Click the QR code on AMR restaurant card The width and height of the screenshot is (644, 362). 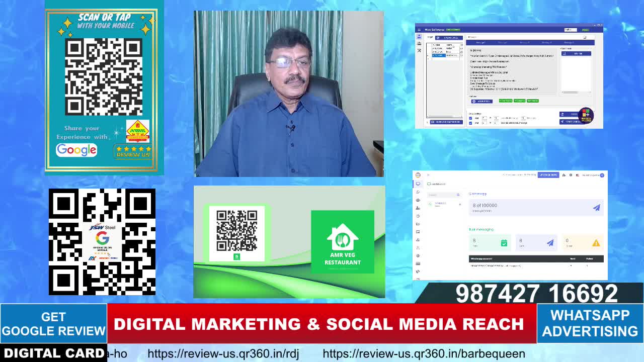click(x=236, y=231)
